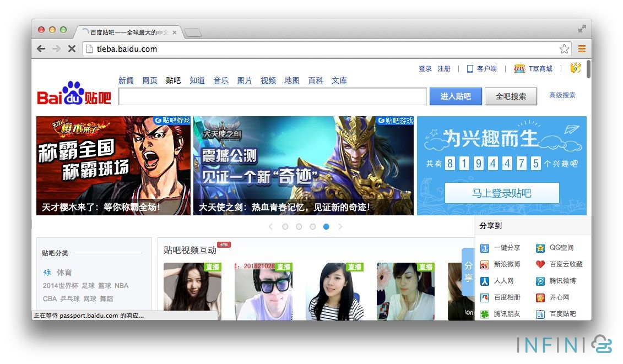This screenshot has width=623, height=364.
Task: Open the T豆商城 shop icon
Action: pos(519,69)
